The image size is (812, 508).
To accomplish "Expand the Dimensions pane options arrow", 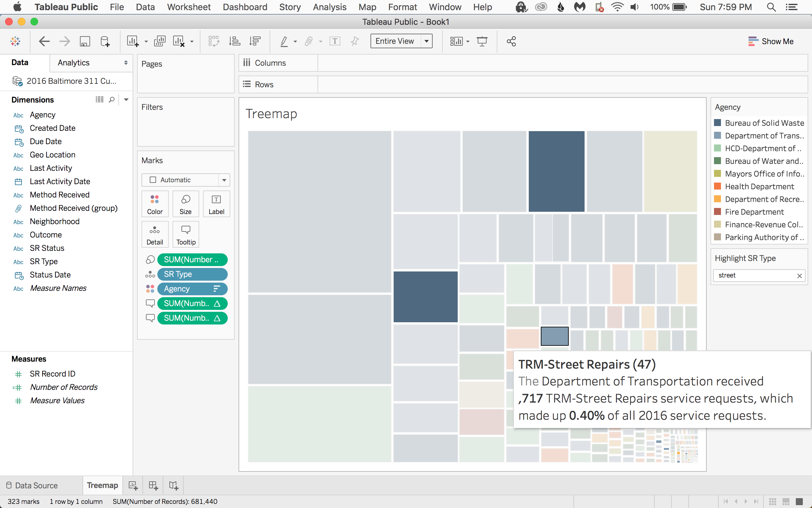I will click(126, 99).
